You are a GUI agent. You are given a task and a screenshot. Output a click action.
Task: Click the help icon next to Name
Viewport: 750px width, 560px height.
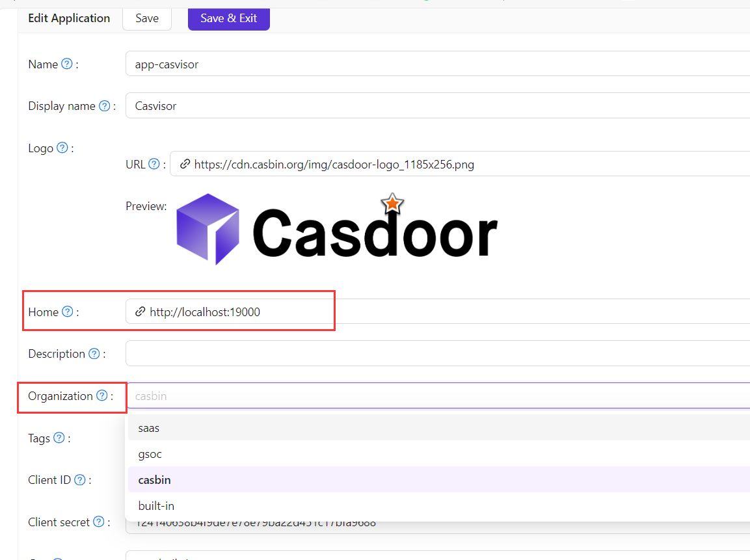click(67, 64)
